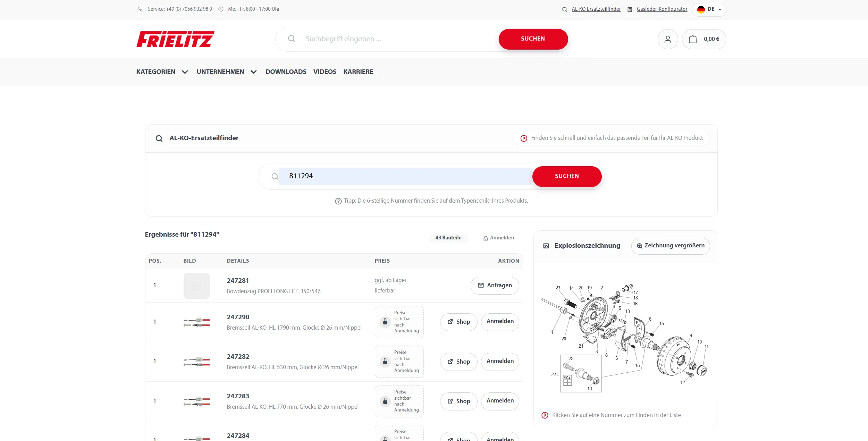Click the lock icon in the 247290 price box
This screenshot has width=868, height=441.
pyautogui.click(x=385, y=322)
